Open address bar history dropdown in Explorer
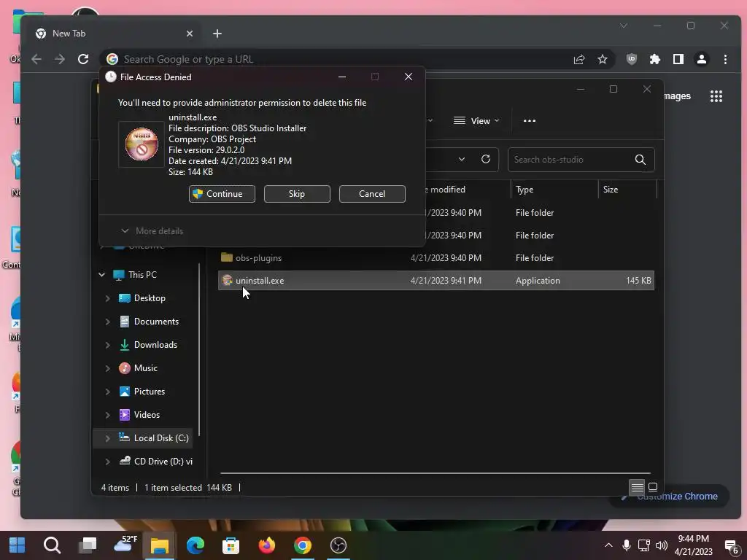 (462, 159)
